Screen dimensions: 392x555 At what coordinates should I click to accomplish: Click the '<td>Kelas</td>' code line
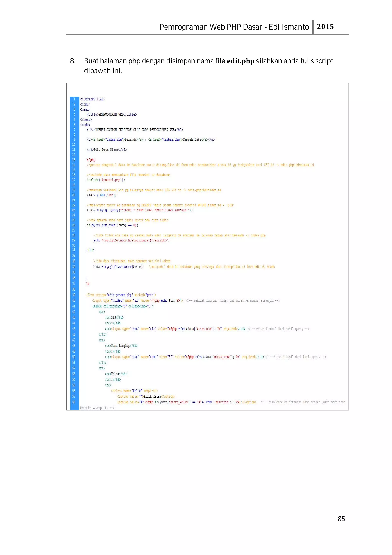point(116,374)
